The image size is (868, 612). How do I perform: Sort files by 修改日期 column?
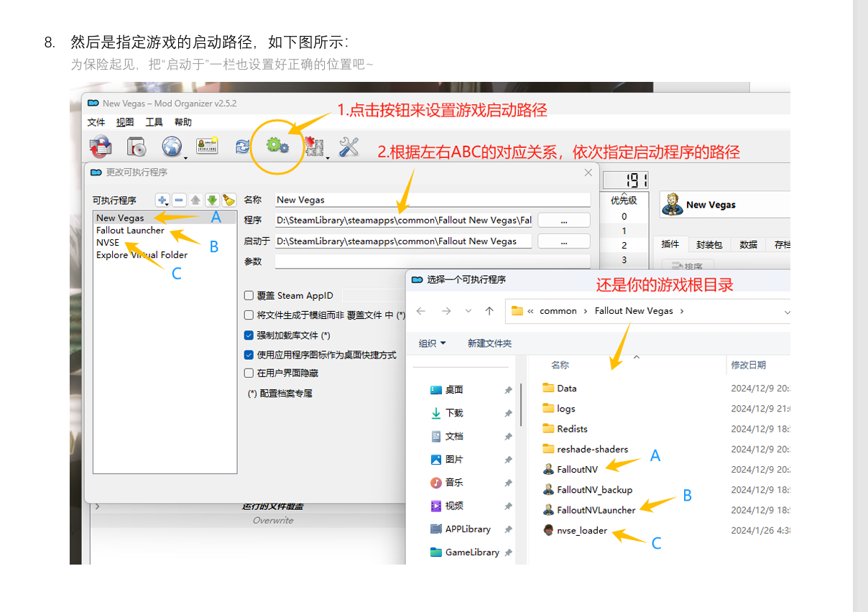coord(749,365)
